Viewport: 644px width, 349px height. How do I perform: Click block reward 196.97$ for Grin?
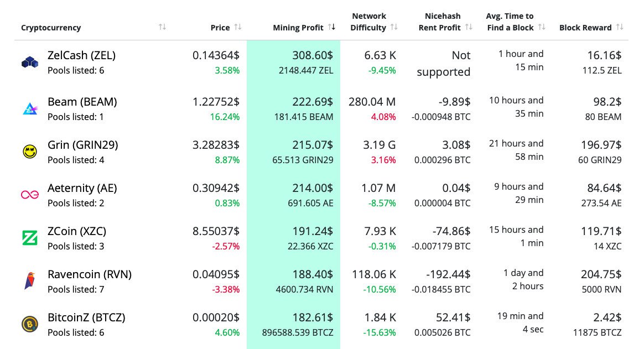pos(601,145)
